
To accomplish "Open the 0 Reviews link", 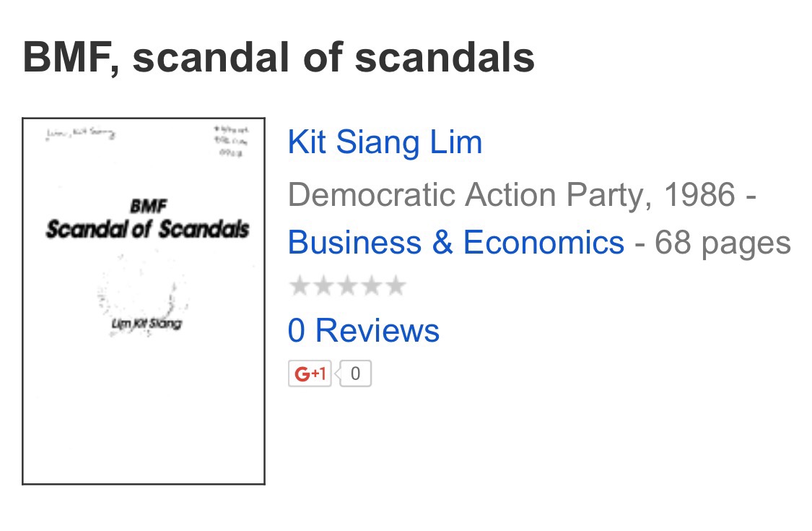I will click(x=363, y=331).
